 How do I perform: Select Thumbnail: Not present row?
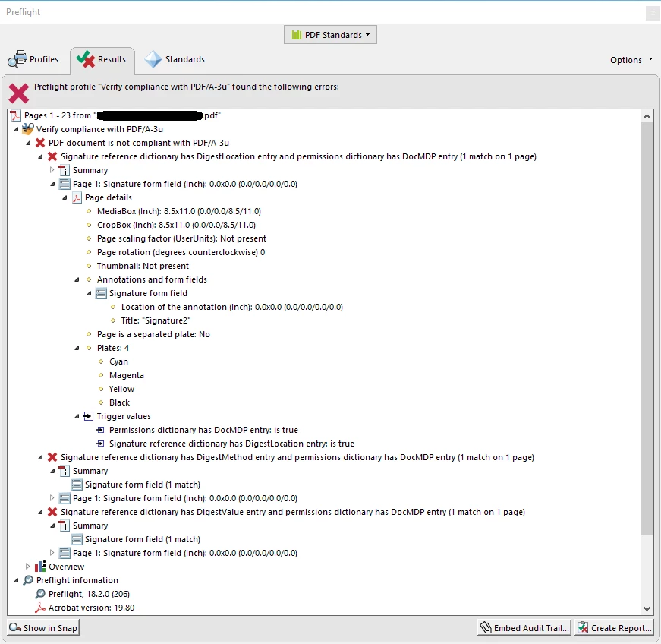point(143,266)
